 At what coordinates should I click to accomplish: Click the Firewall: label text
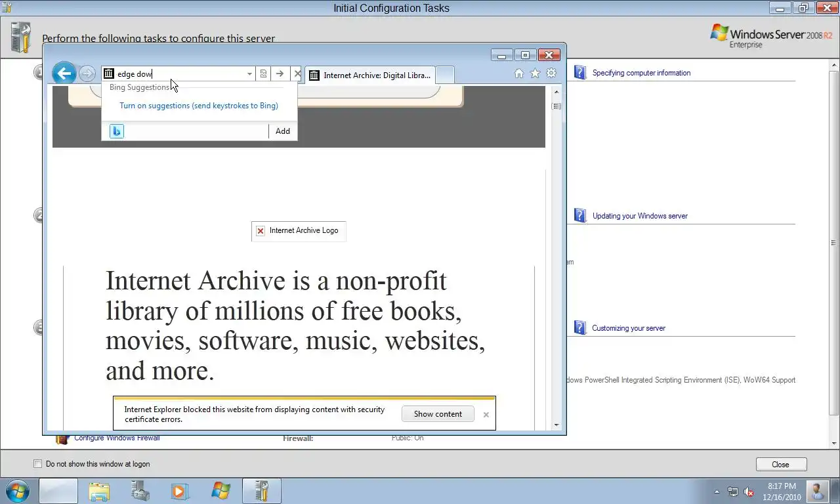tap(298, 438)
